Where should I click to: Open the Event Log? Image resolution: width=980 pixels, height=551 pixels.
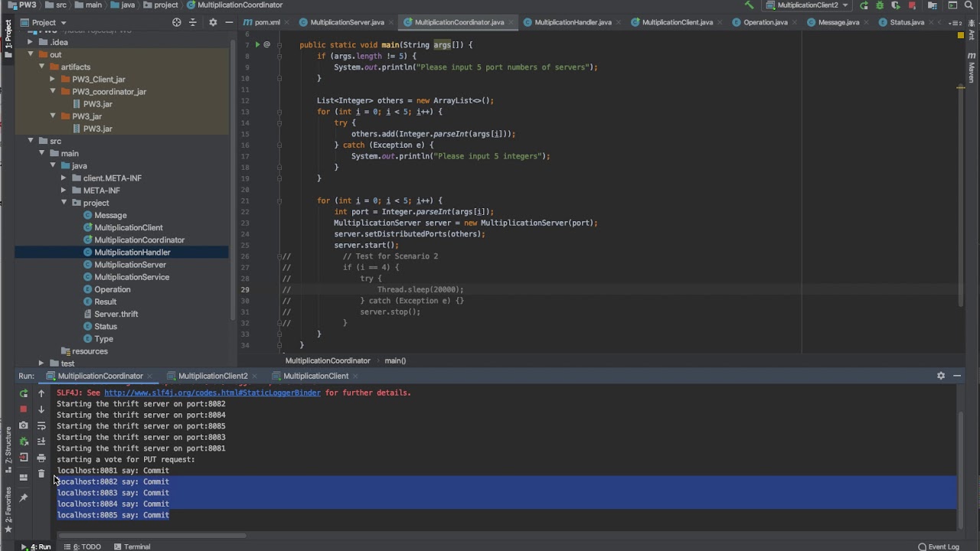point(938,546)
